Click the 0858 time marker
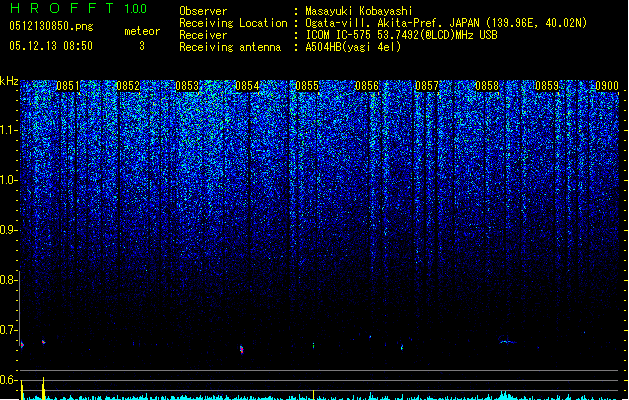The width and height of the screenshot is (629, 400). pos(487,86)
